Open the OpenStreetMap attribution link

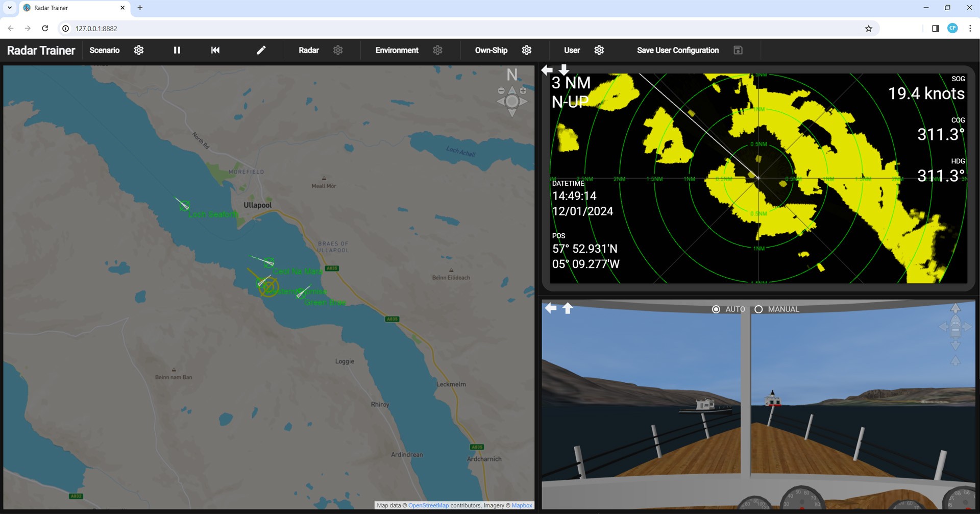point(428,505)
